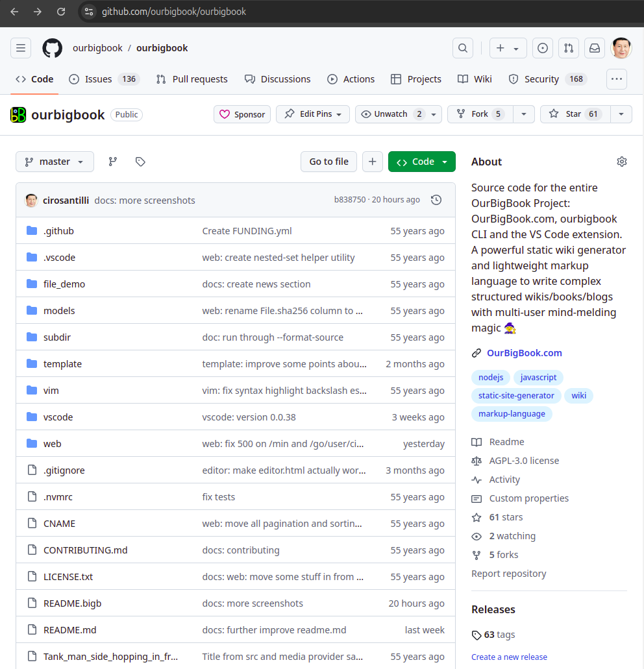Switch to the Code tab
This screenshot has width=644, height=669.
pyautogui.click(x=34, y=79)
